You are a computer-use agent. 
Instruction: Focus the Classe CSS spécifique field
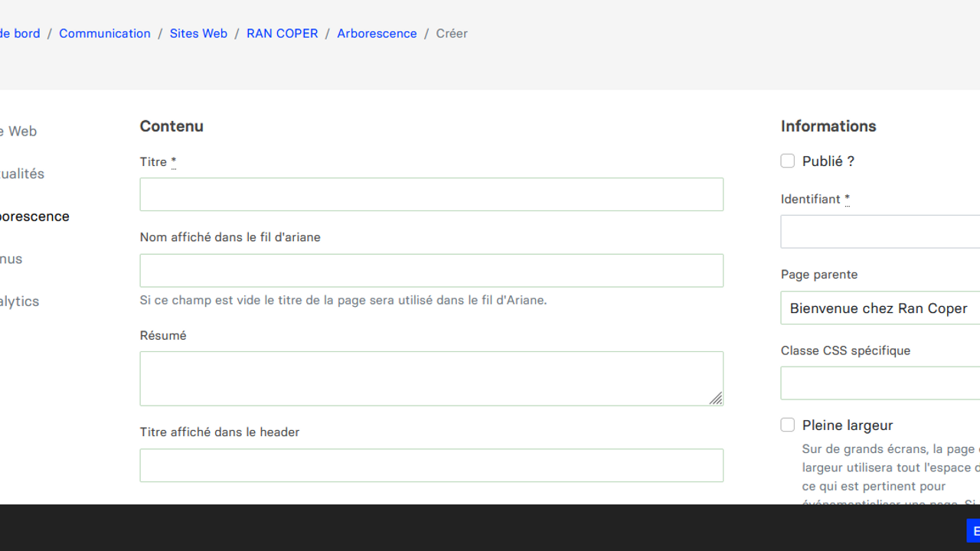click(x=880, y=383)
